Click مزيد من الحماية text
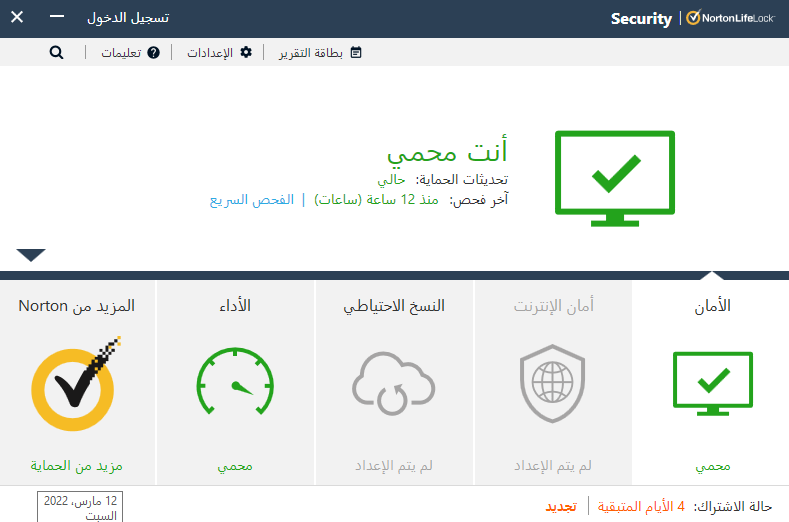789x522 pixels. 76,466
